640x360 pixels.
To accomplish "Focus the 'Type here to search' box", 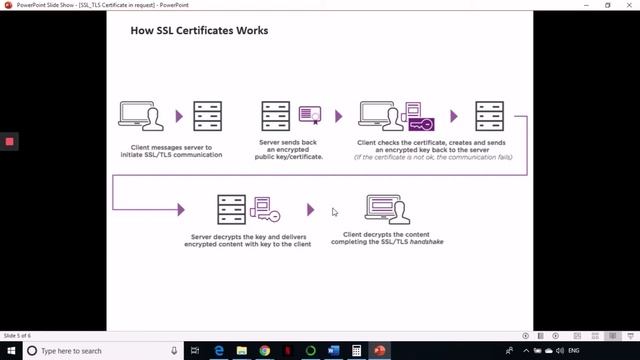I will tap(103, 351).
